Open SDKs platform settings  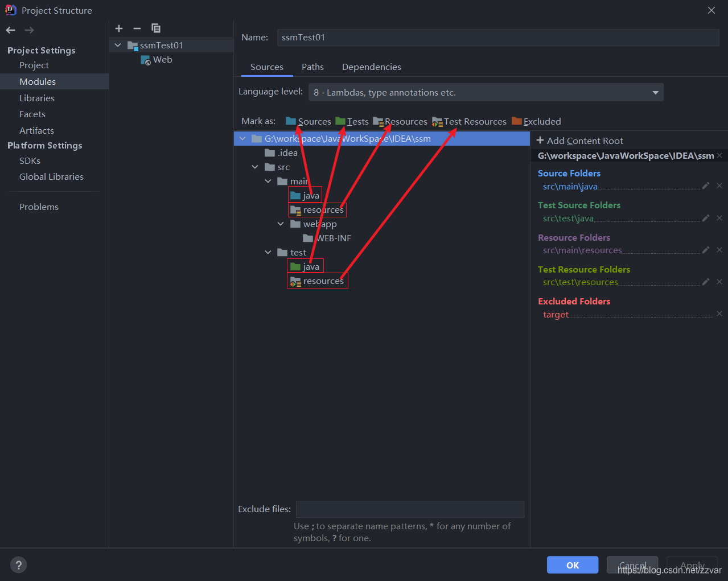(30, 161)
